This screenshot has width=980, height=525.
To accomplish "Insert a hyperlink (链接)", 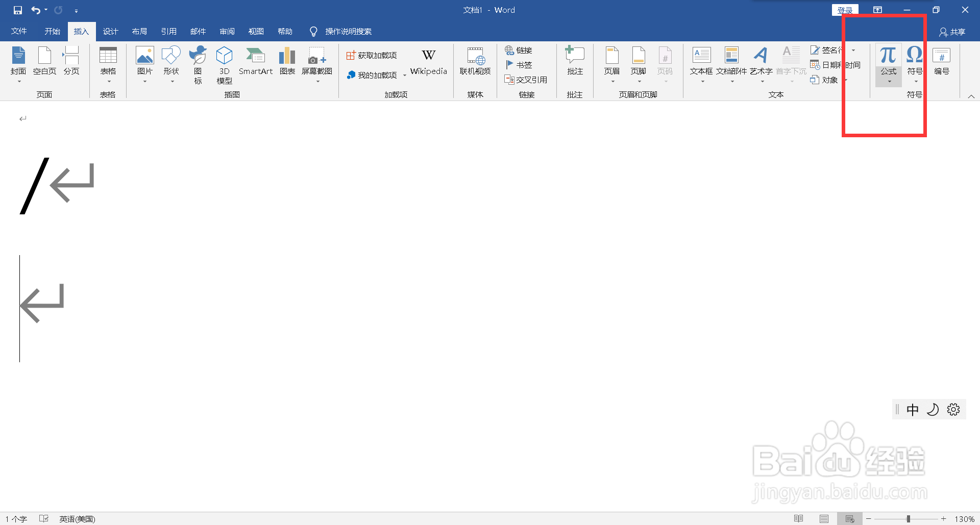I will click(x=519, y=50).
